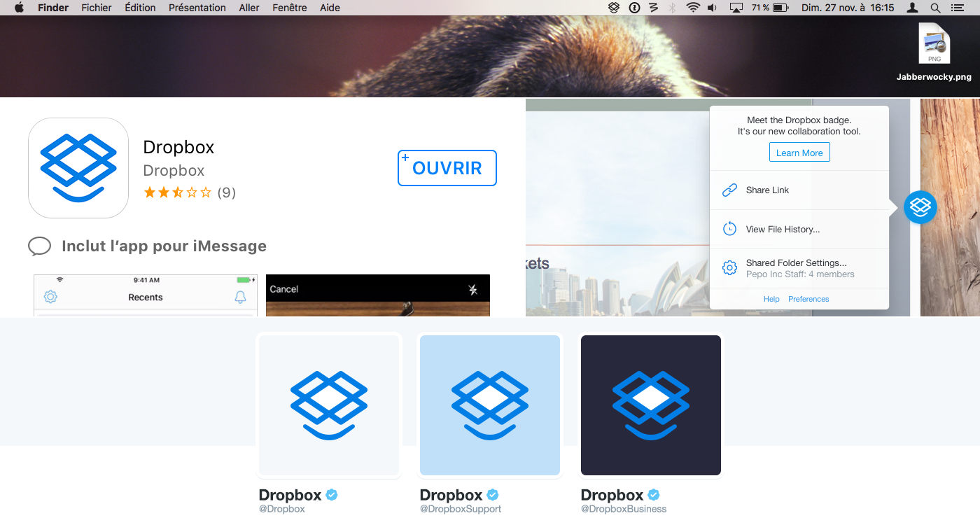Open the Recents iPhone screenshot thumbnail
This screenshot has height=518, width=980.
(146, 295)
